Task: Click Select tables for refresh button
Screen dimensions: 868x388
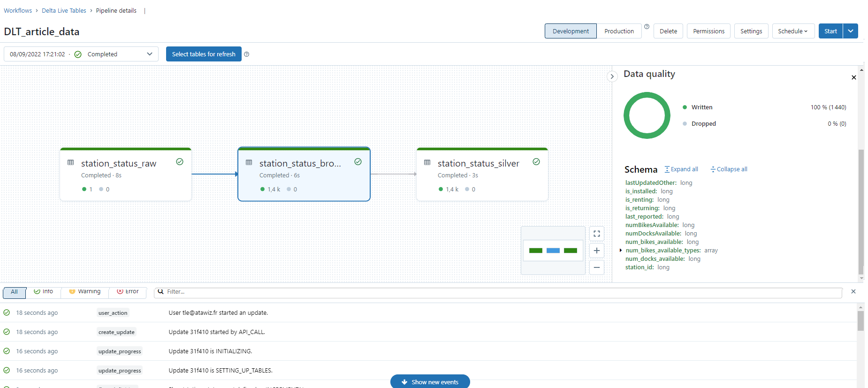Action: [x=204, y=54]
